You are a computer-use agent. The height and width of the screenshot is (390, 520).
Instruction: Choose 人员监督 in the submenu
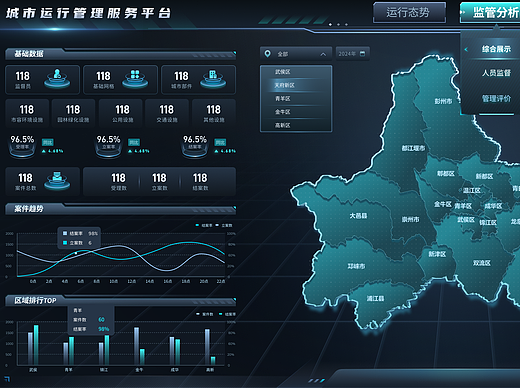(x=496, y=73)
